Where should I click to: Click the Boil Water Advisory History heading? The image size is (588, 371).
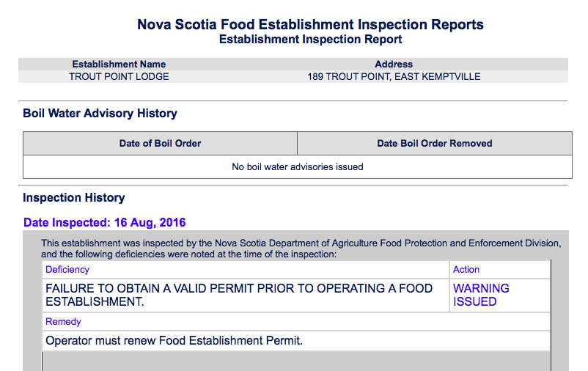pos(100,114)
